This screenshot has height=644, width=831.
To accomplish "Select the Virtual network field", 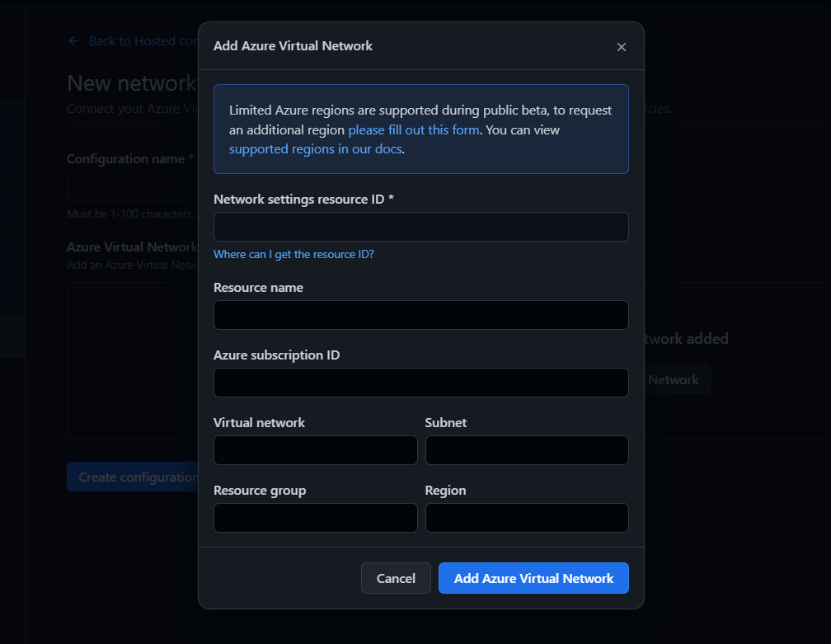I will [315, 450].
